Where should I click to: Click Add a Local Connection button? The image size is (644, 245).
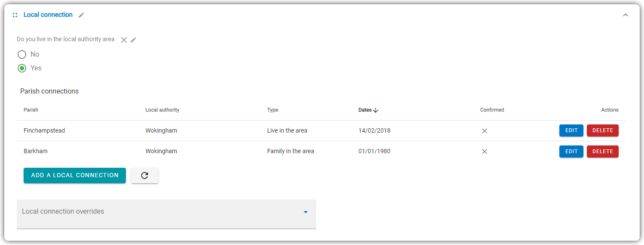[75, 175]
